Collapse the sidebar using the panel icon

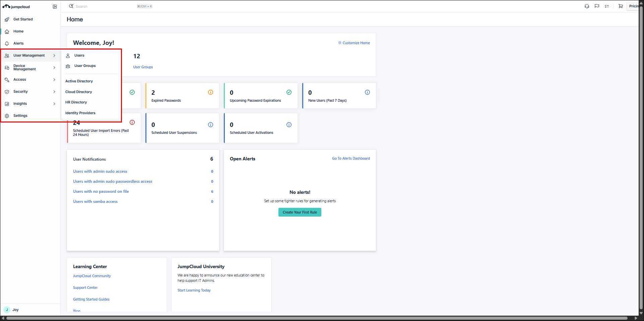[55, 7]
